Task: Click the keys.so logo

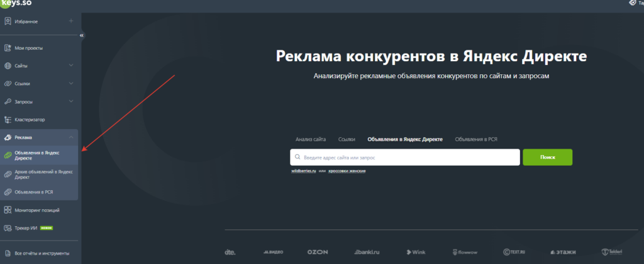Action: (x=16, y=3)
